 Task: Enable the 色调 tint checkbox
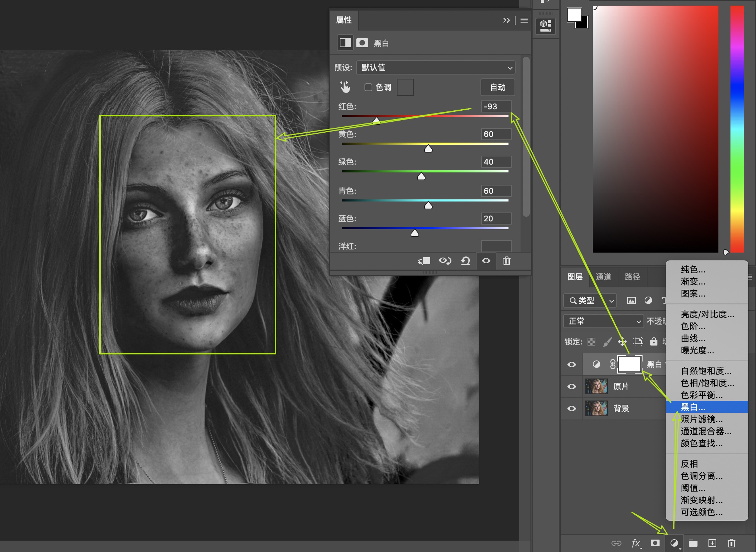pyautogui.click(x=368, y=87)
